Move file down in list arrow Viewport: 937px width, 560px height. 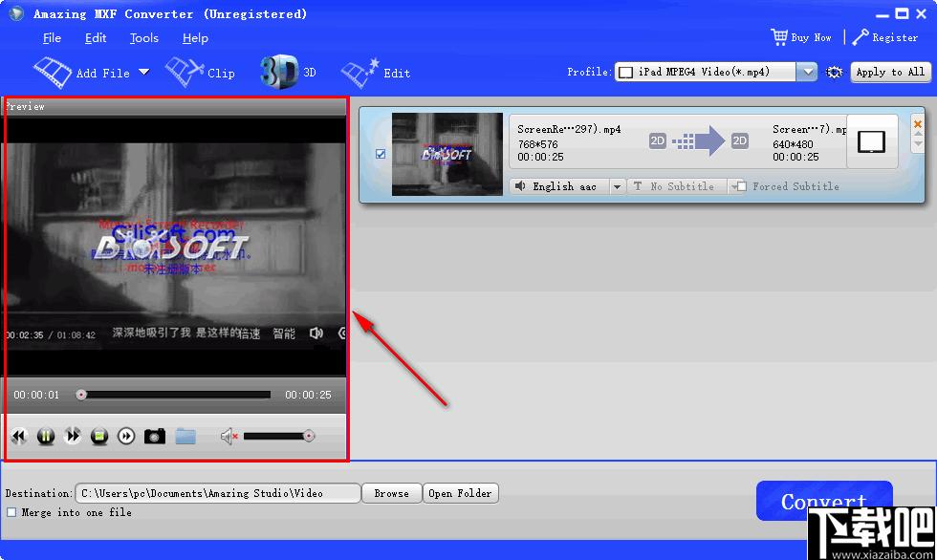coord(918,145)
